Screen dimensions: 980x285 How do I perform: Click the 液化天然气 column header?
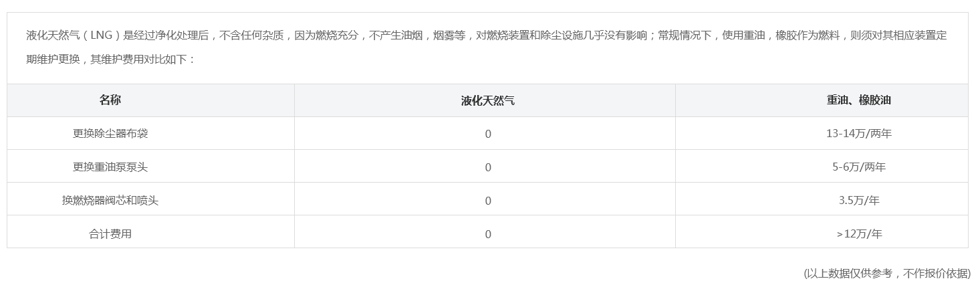[x=488, y=100]
